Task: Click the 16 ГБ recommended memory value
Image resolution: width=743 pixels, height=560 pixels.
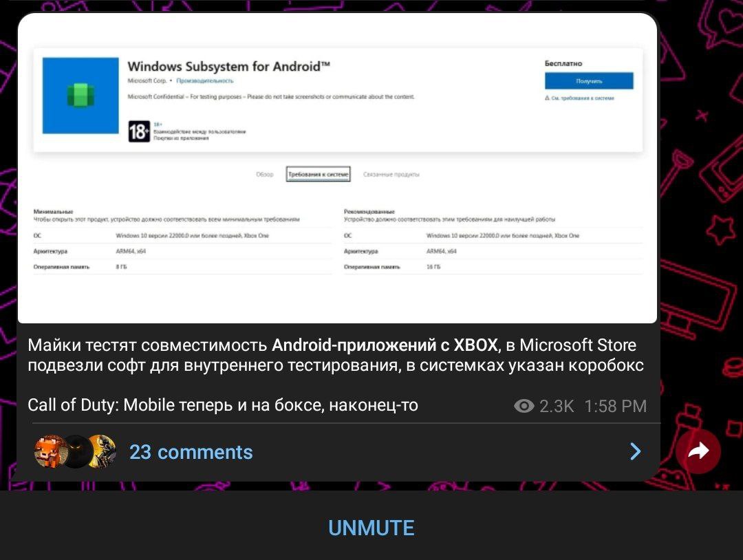Action: point(433,267)
